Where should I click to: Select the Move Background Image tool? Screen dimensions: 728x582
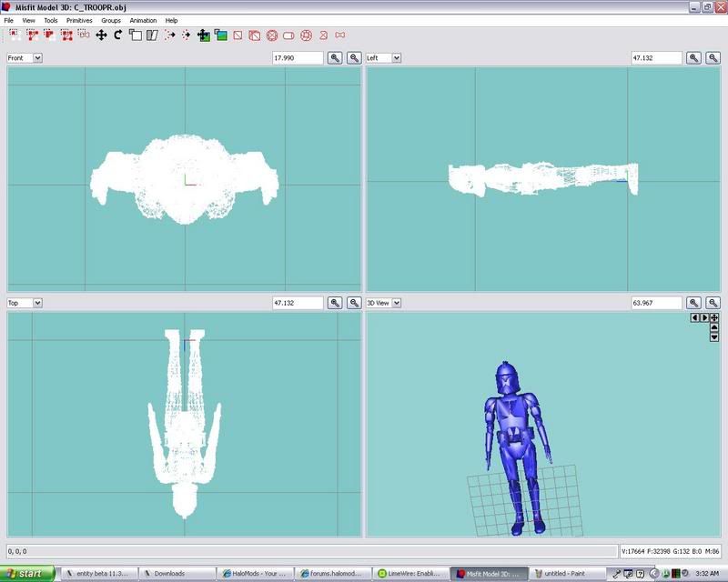(203, 35)
